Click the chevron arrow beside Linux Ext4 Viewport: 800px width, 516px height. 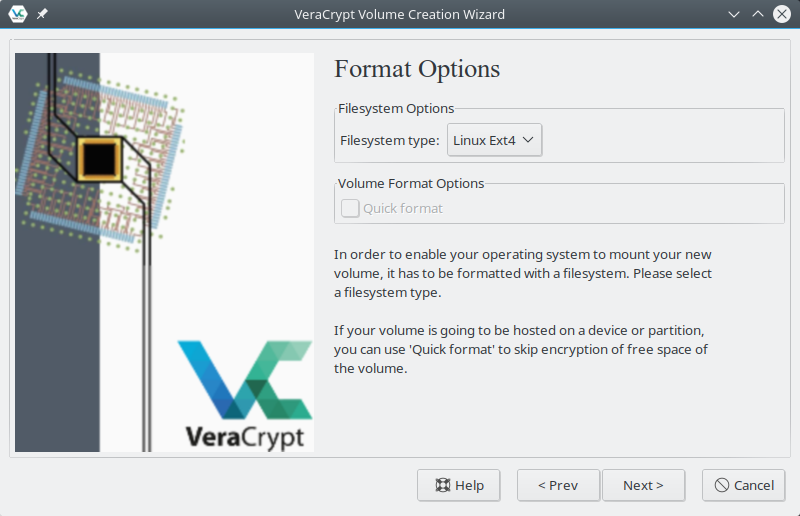[529, 141]
